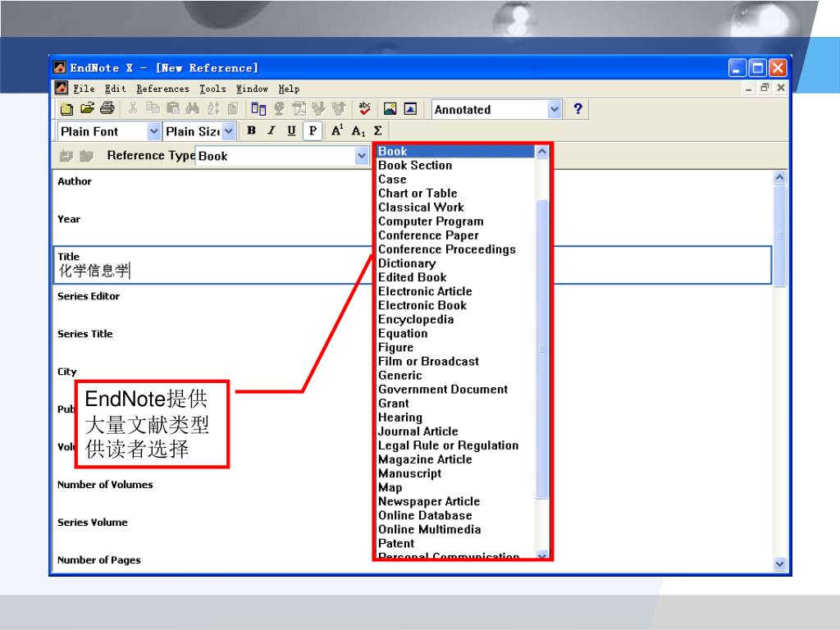Click the reference window scrollbar thumb

click(x=779, y=235)
